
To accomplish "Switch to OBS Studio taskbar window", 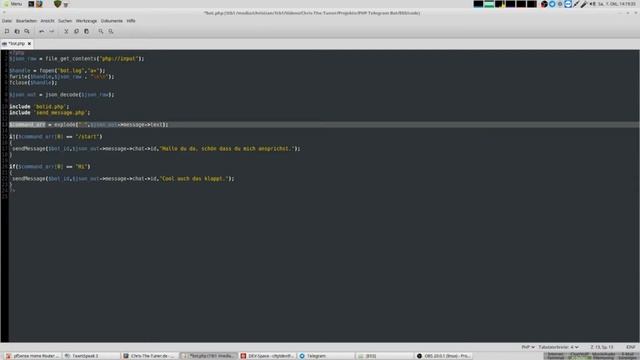I will 444,356.
